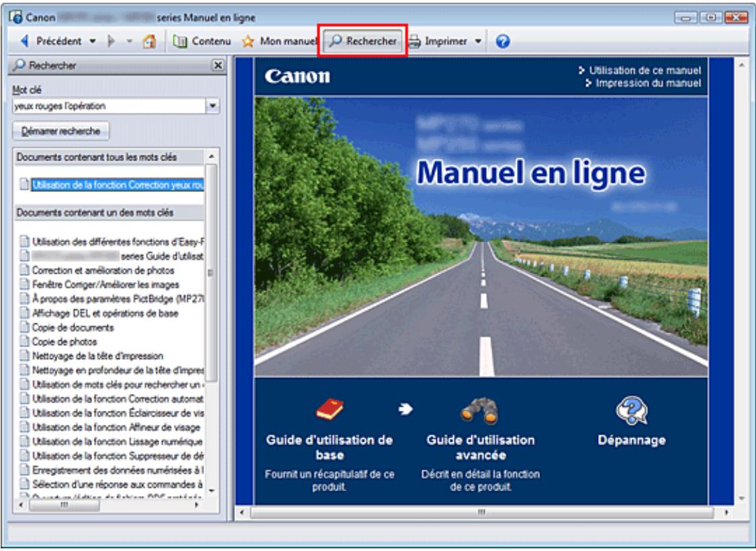Click the Imprimer printer icon
Viewport: 756px width, 551px height.
click(x=414, y=42)
